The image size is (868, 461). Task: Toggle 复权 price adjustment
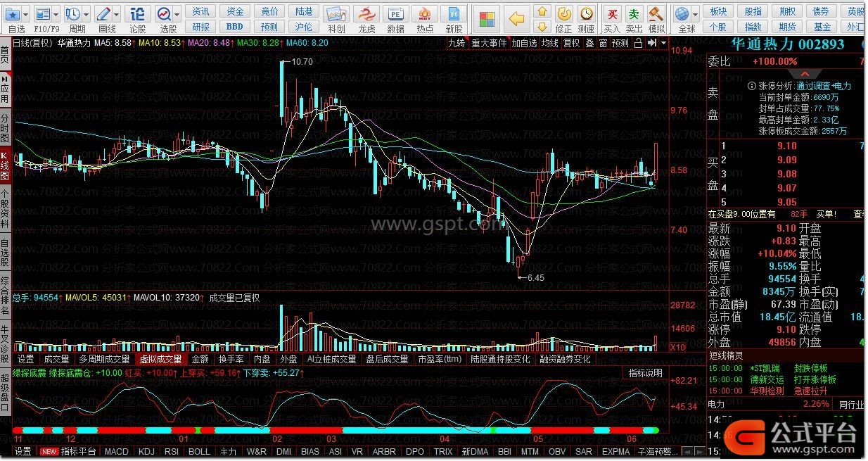click(x=572, y=43)
